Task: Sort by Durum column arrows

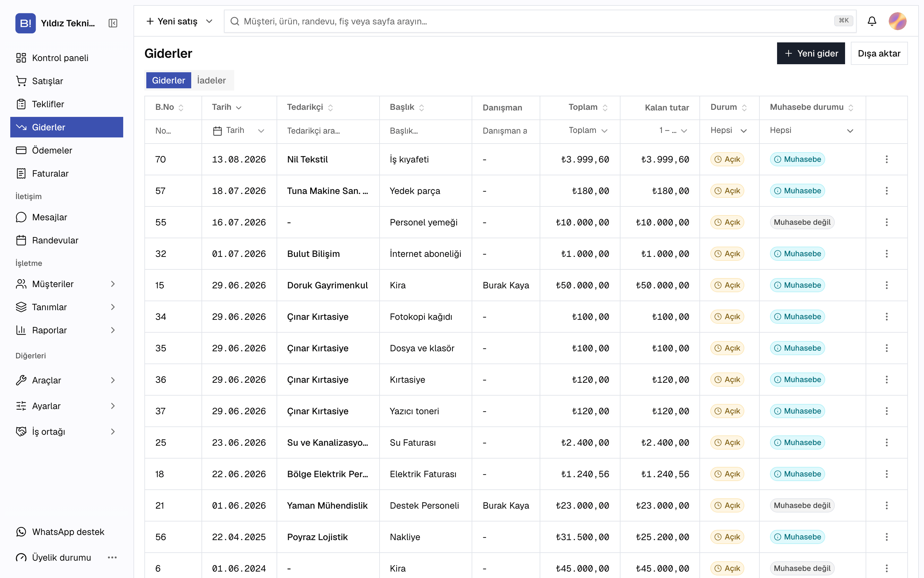Action: click(744, 108)
